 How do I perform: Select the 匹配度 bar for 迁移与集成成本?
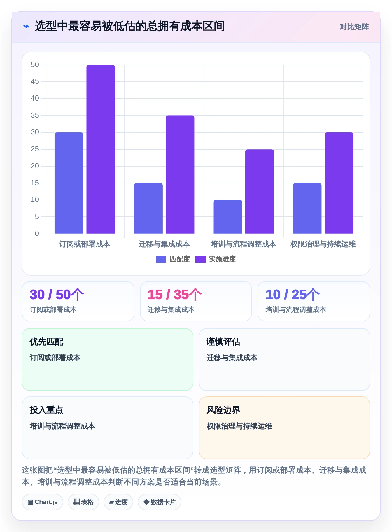point(148,208)
